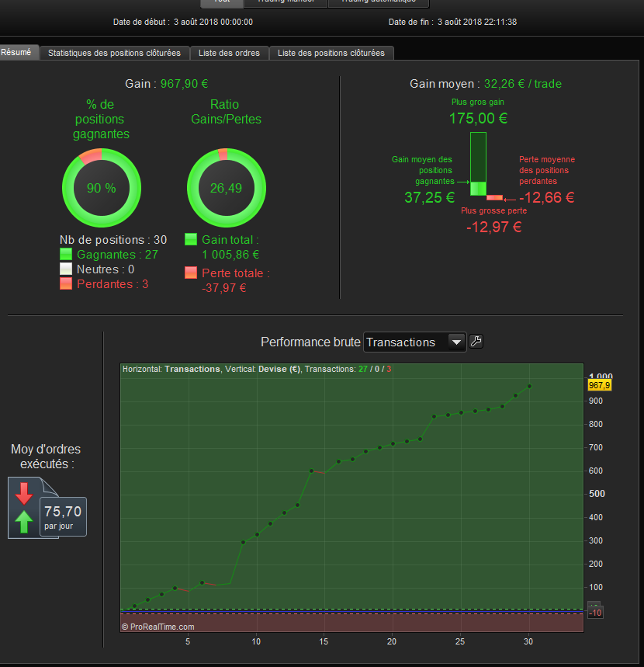Click the white Neutres legend swatch
The width and height of the screenshot is (644, 667).
point(66,269)
